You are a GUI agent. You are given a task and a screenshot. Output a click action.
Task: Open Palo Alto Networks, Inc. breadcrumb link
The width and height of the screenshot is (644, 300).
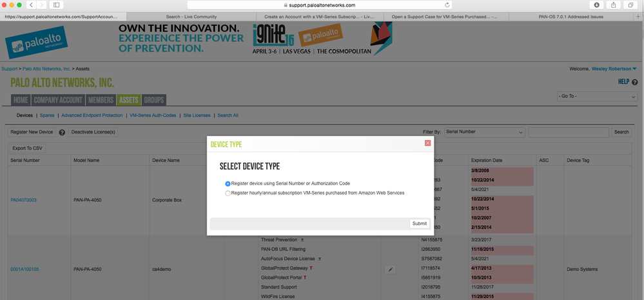(46, 68)
